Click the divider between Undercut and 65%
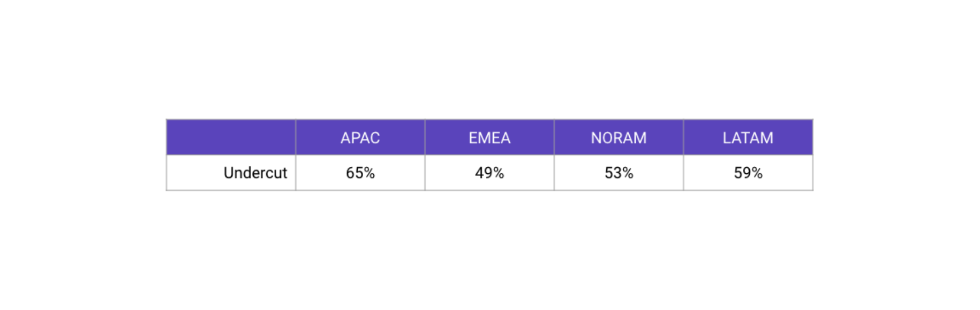Screen dimensions: 980x310 [296, 173]
